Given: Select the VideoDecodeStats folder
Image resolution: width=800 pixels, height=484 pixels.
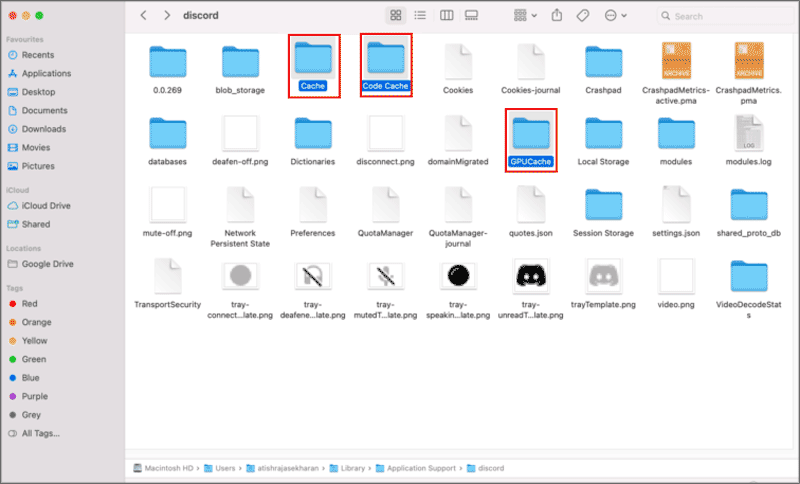Looking at the screenshot, I should pyautogui.click(x=748, y=276).
